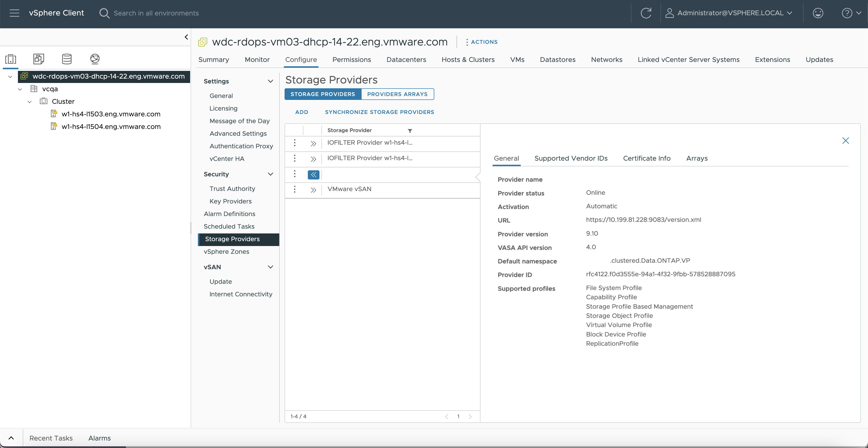Click the close icon on the provider detail panel
The image size is (868, 448).
coord(846,141)
